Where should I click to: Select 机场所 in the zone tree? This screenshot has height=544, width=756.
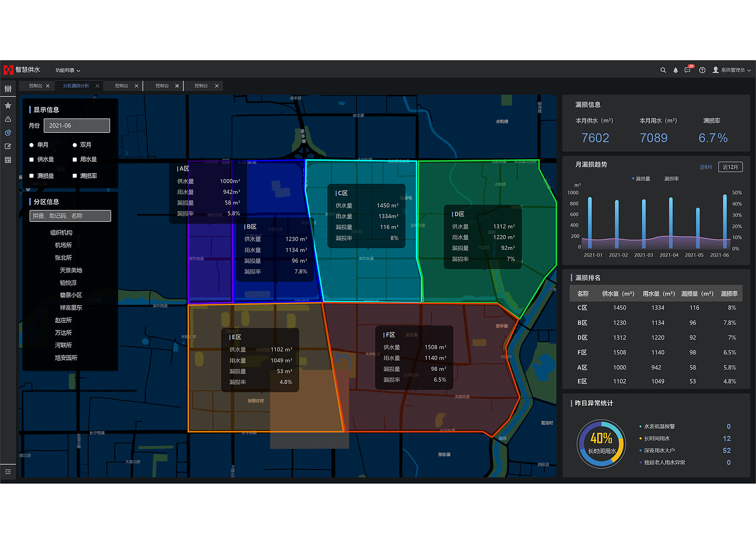(63, 245)
